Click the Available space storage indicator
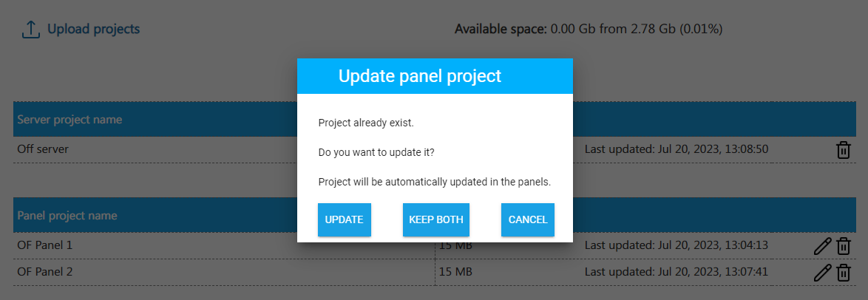 tap(588, 30)
